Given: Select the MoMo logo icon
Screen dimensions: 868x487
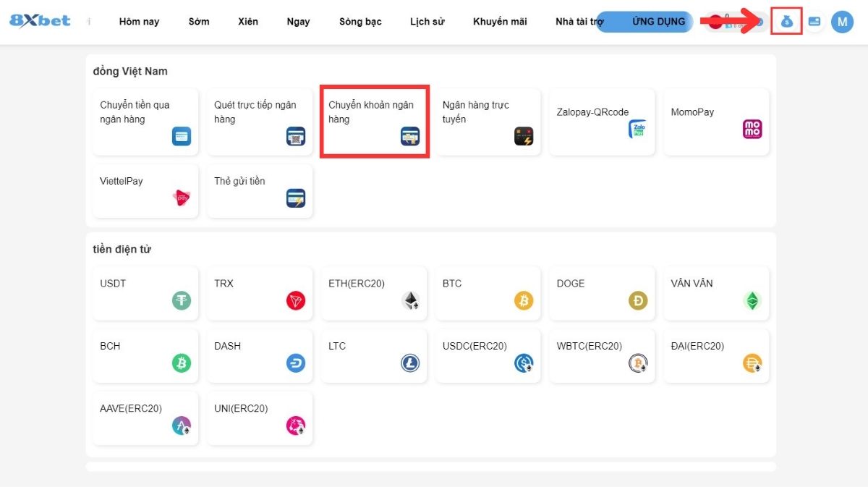Looking at the screenshot, I should pos(752,129).
